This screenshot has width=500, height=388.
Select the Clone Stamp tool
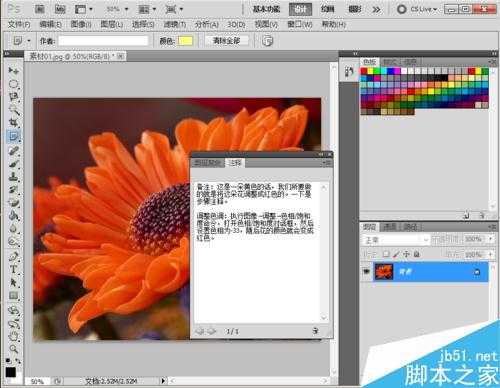(13, 177)
